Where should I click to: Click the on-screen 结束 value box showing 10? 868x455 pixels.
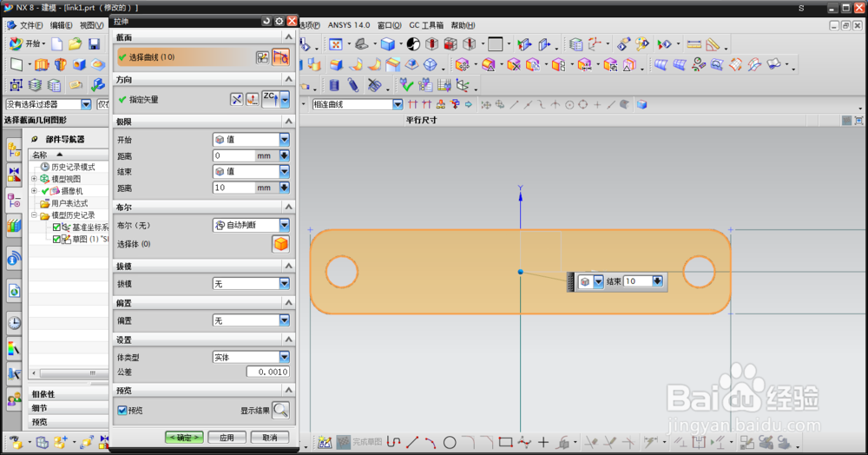coord(638,281)
